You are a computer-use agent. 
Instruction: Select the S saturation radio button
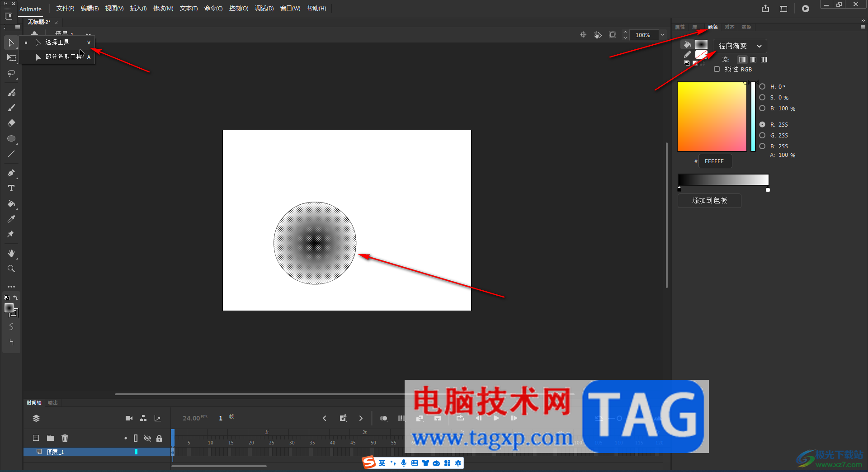coord(762,97)
